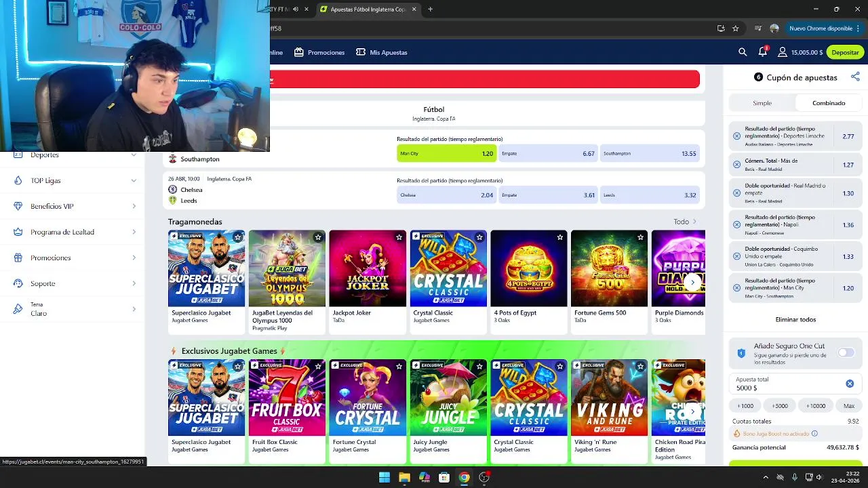Open the notifications bell icon
Image resolution: width=868 pixels, height=488 pixels.
(x=762, y=52)
